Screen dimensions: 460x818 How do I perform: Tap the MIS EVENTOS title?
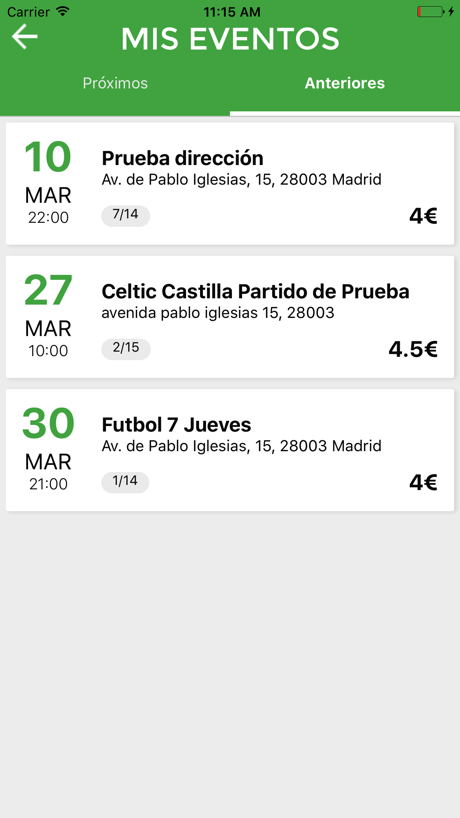[230, 39]
